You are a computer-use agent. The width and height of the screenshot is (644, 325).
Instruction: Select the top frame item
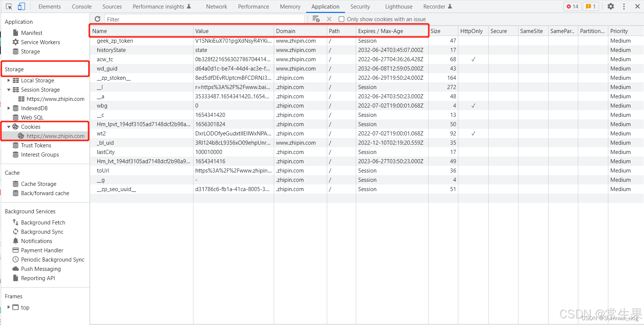25,307
